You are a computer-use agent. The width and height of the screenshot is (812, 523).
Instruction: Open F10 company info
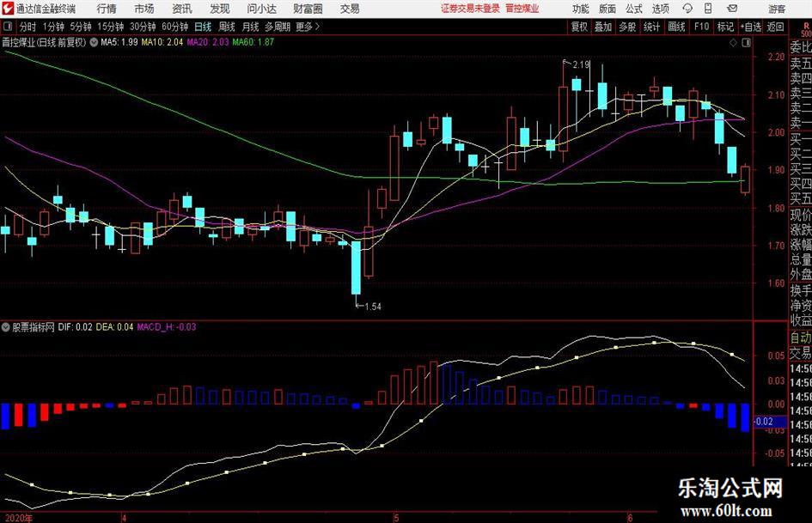702,27
